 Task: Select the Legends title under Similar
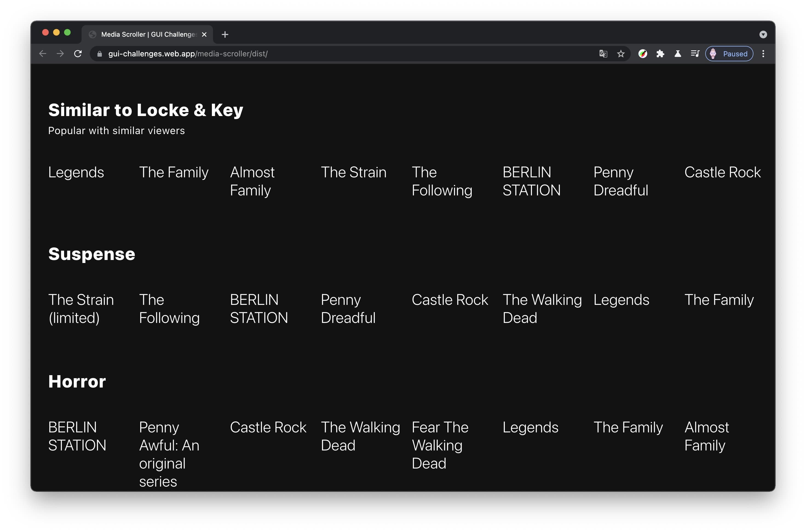76,172
